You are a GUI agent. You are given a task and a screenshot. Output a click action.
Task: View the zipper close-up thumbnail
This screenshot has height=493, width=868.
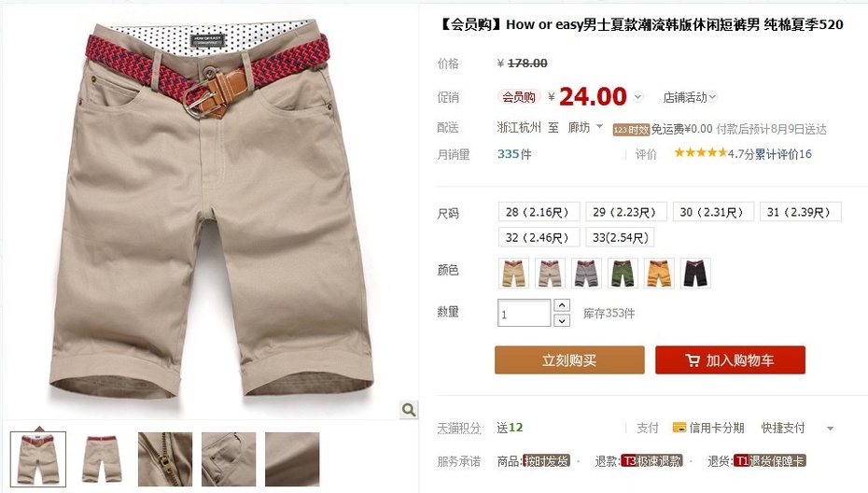(165, 459)
